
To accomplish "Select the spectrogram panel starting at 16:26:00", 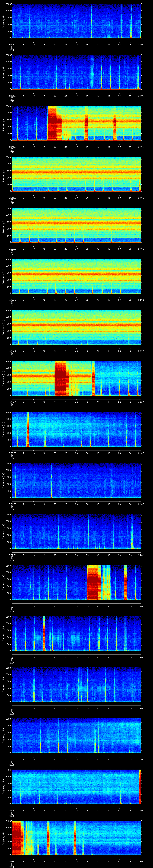I will (x=76, y=225).
